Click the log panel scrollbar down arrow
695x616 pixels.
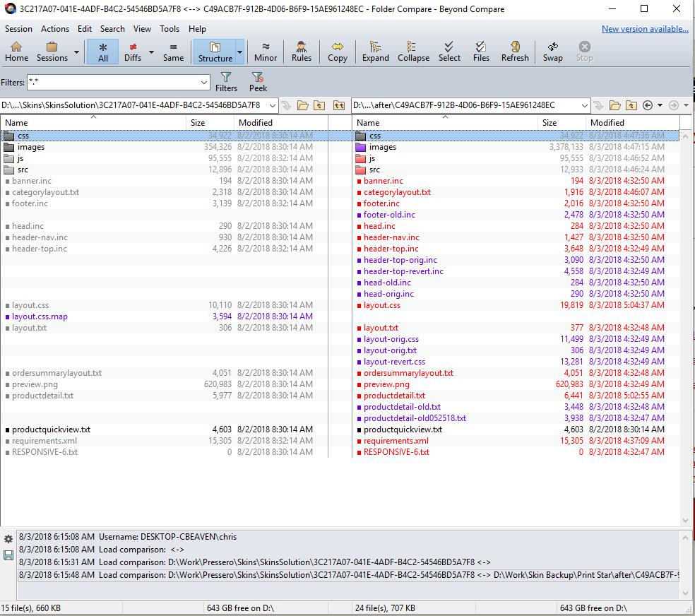click(685, 593)
